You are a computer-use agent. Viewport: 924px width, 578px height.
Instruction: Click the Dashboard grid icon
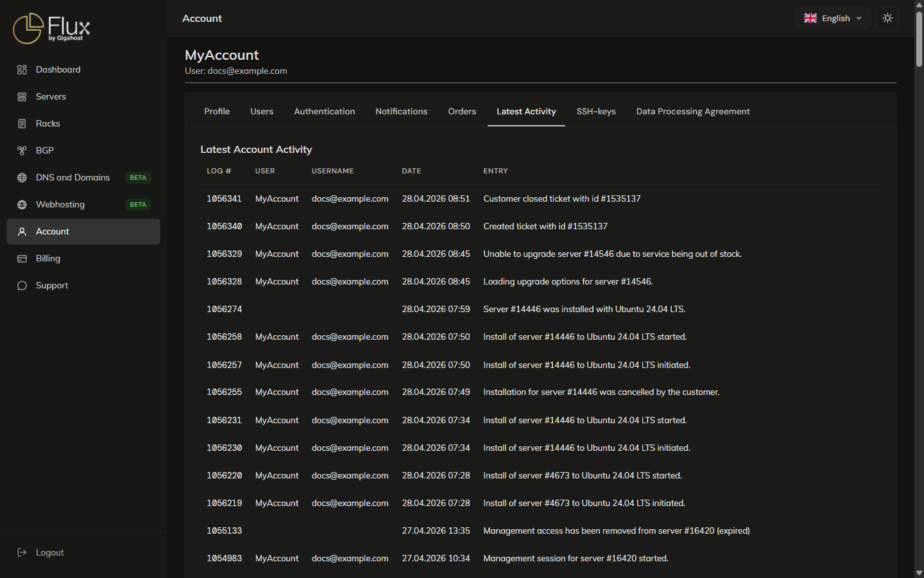[x=22, y=69]
